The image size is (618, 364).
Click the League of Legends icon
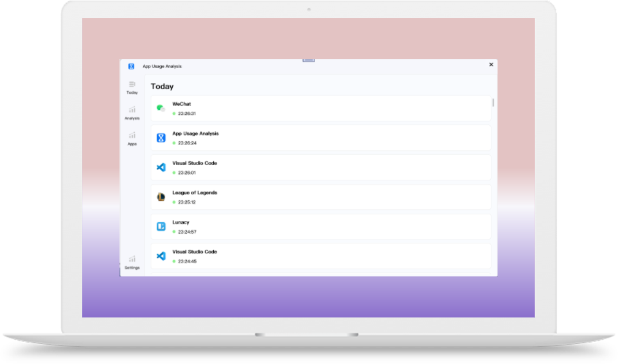(x=161, y=196)
